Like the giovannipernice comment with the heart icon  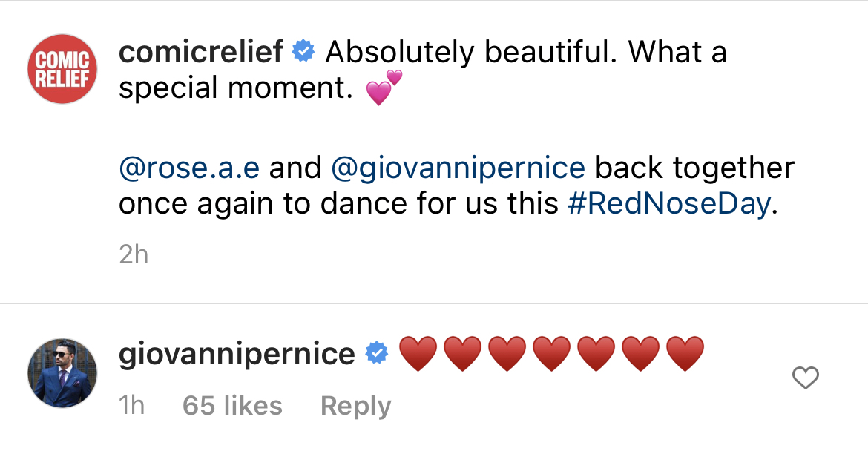805,378
